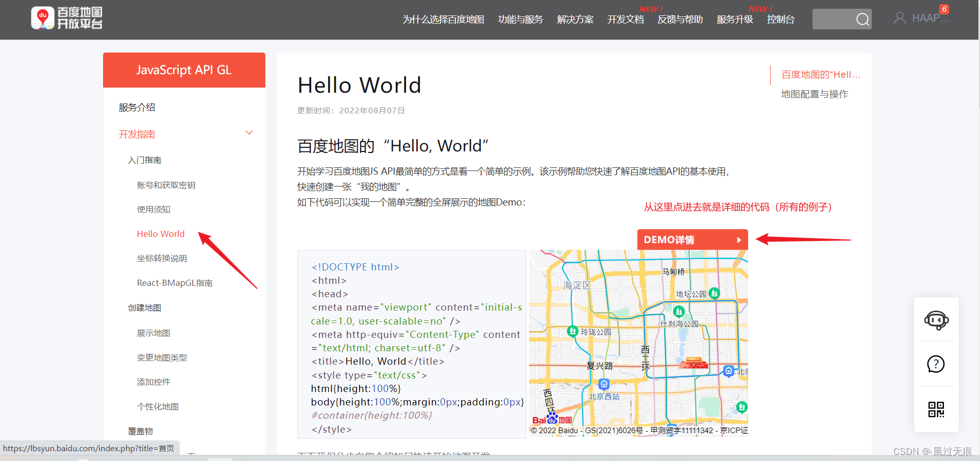Jump to 地图配置与操作 anchor link
Viewport: 980px width, 461px height.
pos(815,94)
